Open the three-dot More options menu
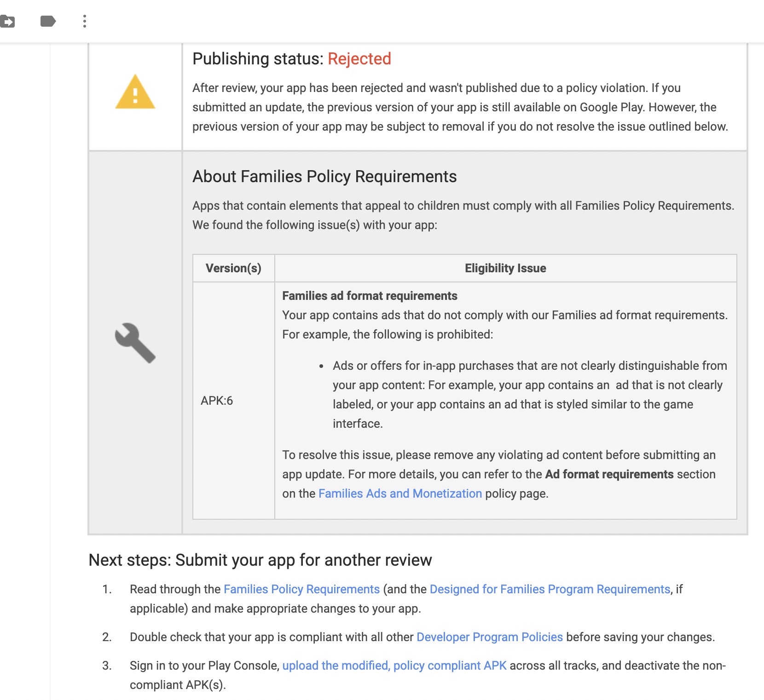Viewport: 764px width, 700px height. coord(85,21)
